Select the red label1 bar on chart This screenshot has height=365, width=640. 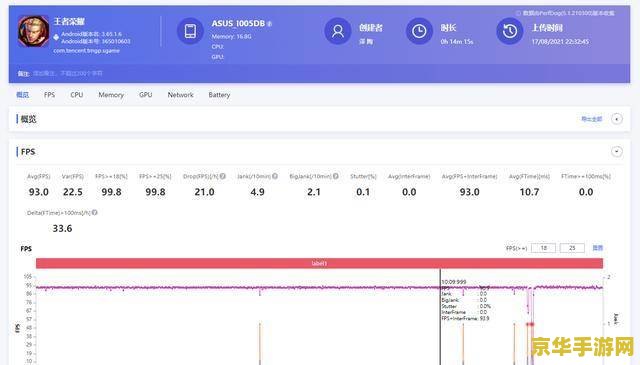tap(319, 263)
